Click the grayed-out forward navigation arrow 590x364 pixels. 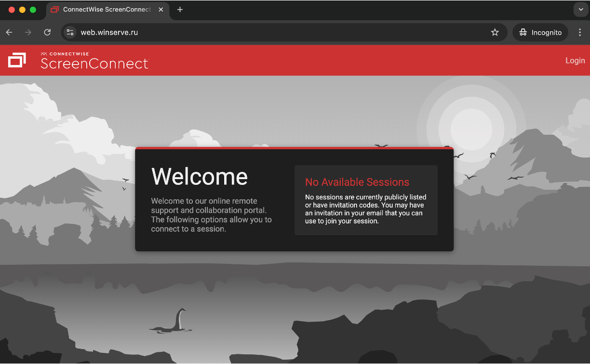tap(28, 32)
